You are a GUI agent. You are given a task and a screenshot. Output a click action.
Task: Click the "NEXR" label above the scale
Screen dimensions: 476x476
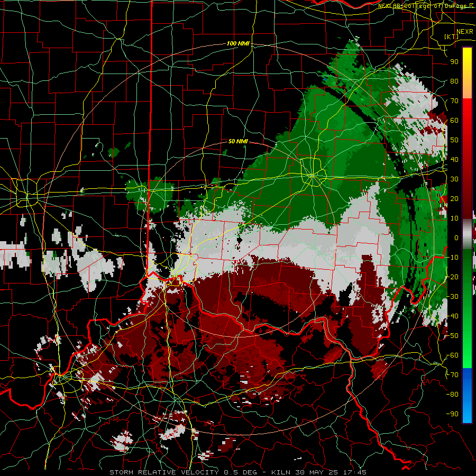click(x=465, y=32)
